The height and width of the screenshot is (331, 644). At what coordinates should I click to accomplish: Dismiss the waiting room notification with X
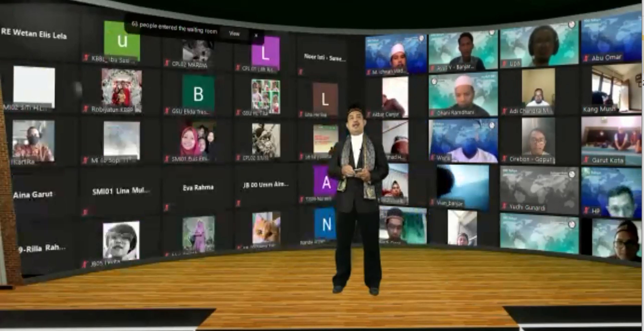(x=256, y=36)
